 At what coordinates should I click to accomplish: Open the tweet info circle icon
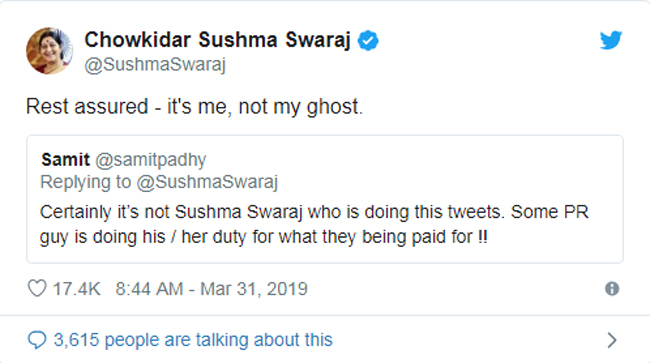[x=612, y=288]
